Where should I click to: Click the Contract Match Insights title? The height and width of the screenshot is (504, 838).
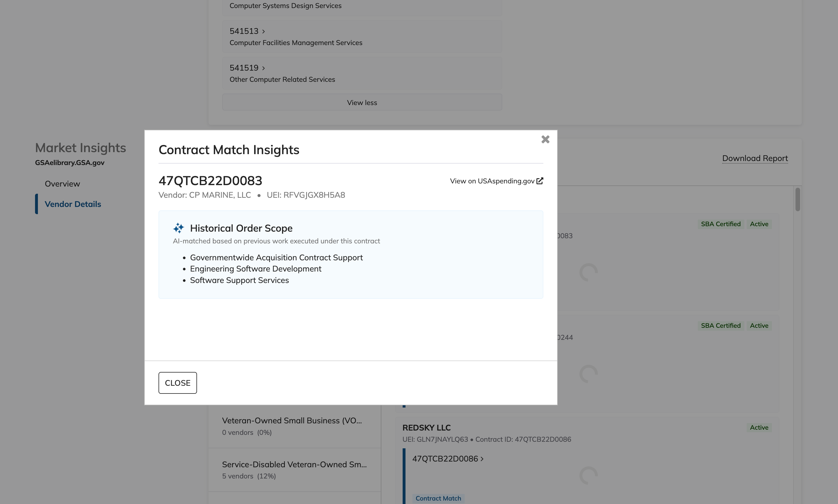click(229, 150)
